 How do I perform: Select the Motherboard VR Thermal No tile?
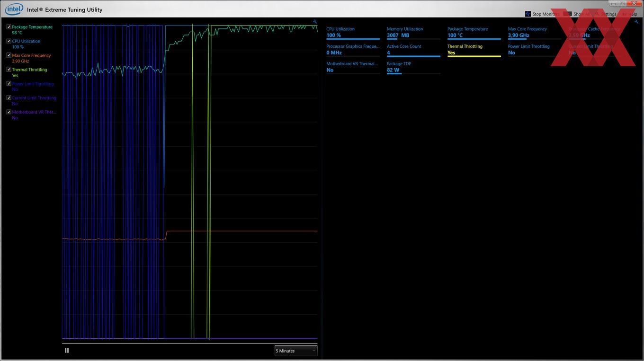coord(353,67)
